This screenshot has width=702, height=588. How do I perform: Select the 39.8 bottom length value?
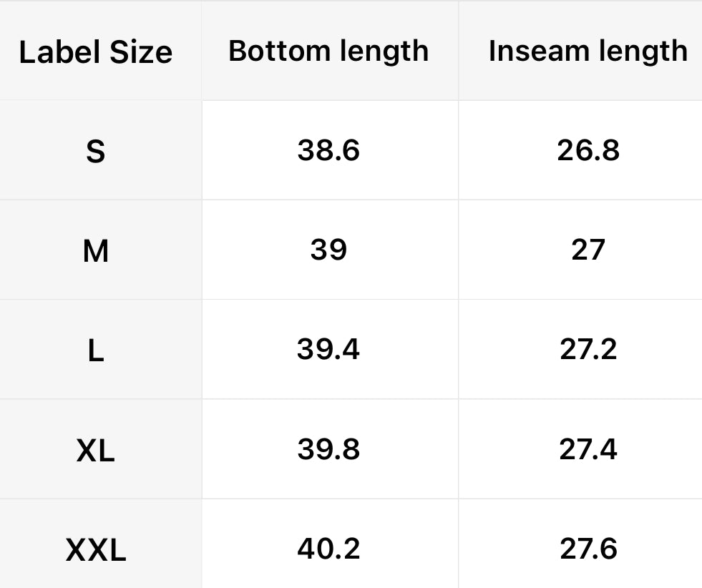point(328,449)
